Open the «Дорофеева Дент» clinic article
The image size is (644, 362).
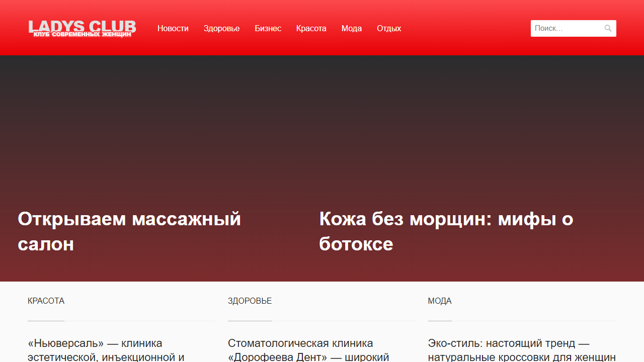tap(300, 349)
